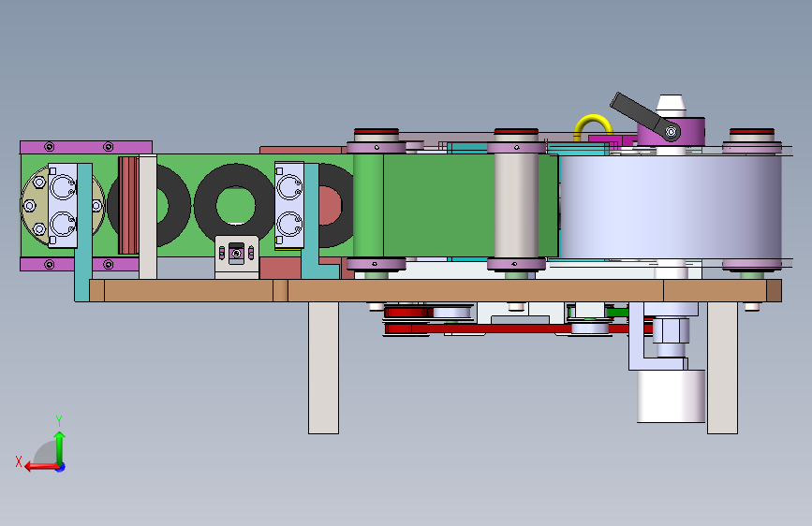
Task: Select the upper magenta bar with two screws
Action: 86,147
